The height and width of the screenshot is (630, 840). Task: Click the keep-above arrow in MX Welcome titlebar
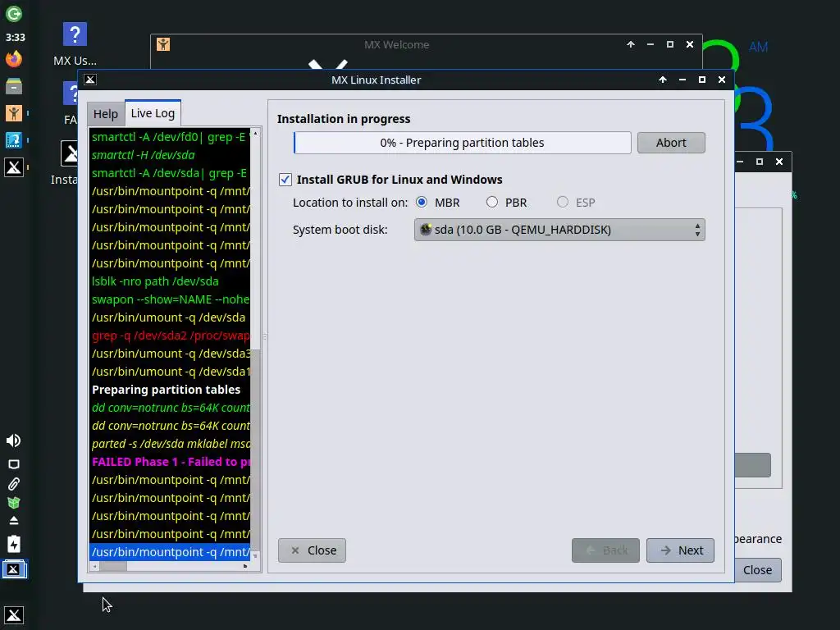[631, 44]
